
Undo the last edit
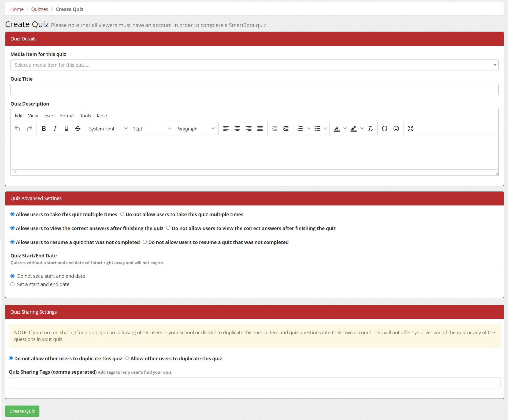click(x=17, y=129)
